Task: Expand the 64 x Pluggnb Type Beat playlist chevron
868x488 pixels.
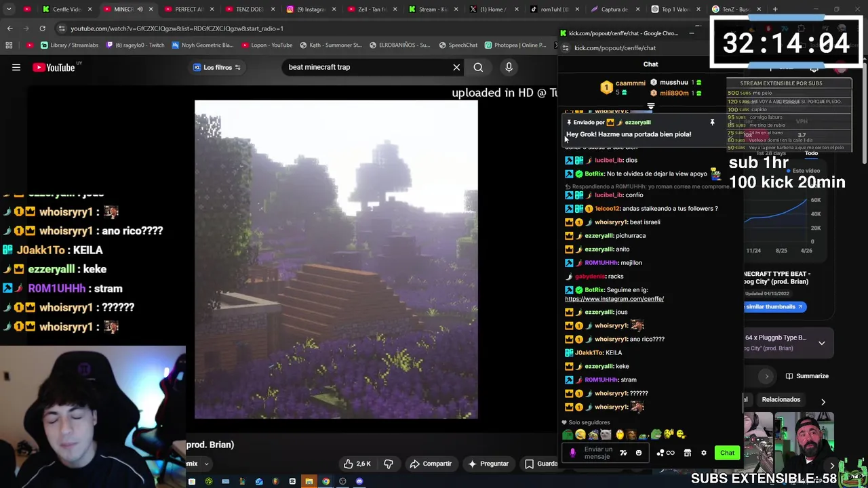Action: click(821, 343)
